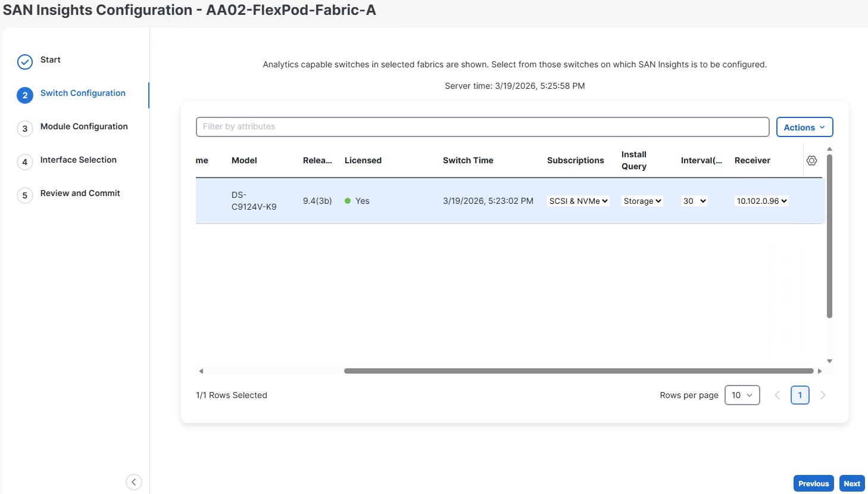Screen dimensions: 868x494
Task: Open the Subscriptions SCSI & NVMe dropdown
Action: (578, 201)
